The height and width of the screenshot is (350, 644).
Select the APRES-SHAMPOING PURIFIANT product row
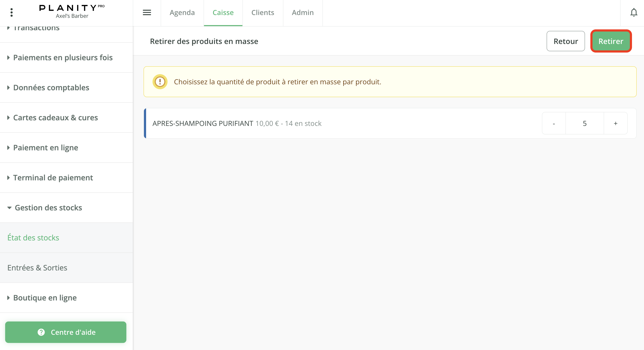[x=237, y=124]
